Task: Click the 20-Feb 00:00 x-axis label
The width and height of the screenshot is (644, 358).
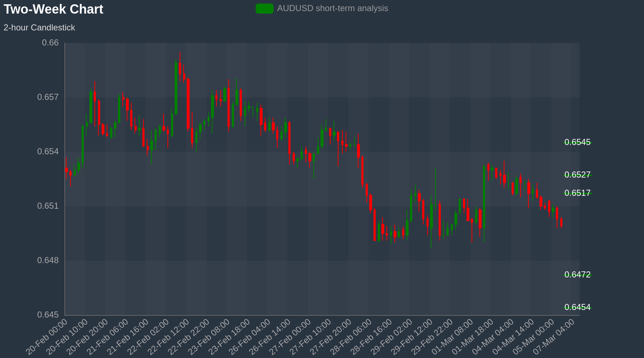Action: coord(47,337)
